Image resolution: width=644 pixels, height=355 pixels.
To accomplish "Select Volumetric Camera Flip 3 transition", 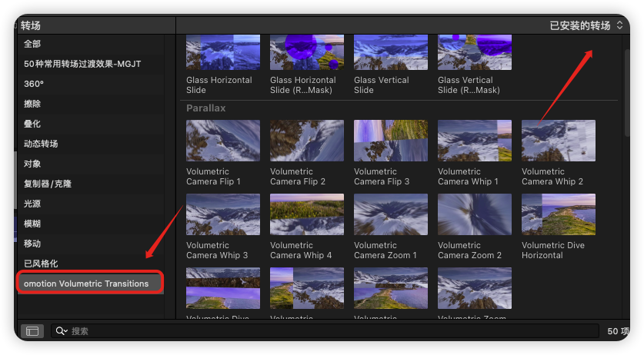I will pyautogui.click(x=391, y=141).
